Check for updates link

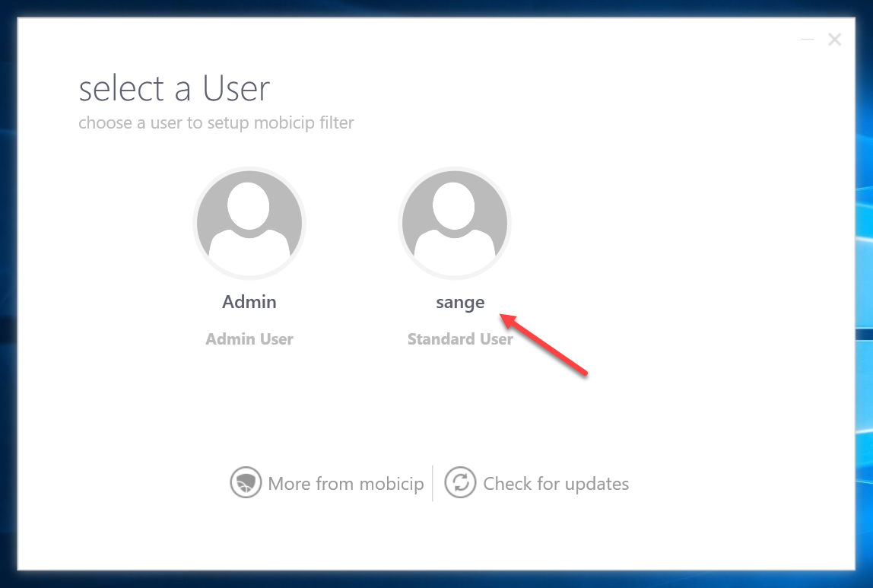pyautogui.click(x=556, y=483)
